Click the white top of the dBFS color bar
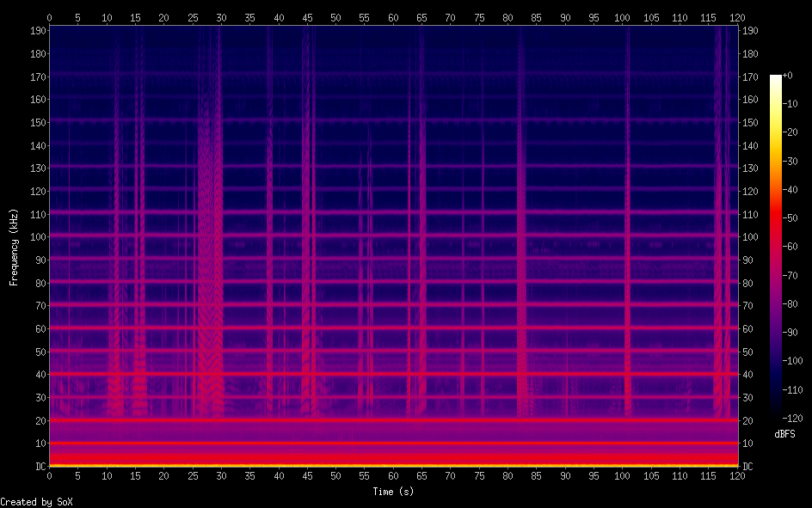 tap(776, 78)
